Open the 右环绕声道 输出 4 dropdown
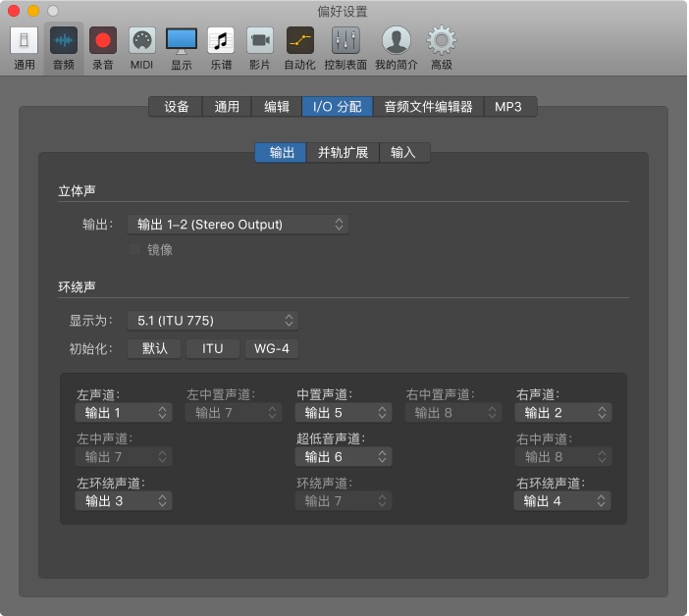This screenshot has width=689, height=616. (x=562, y=501)
